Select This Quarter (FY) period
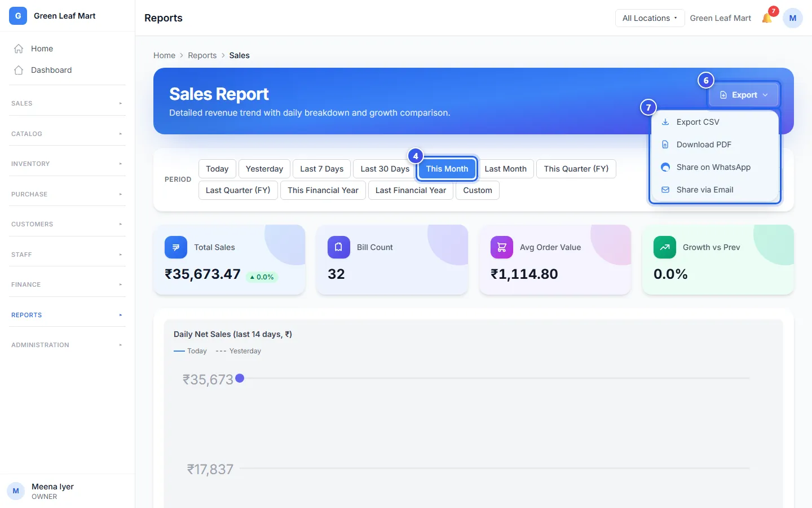Viewport: 812px width, 508px height. [576, 169]
